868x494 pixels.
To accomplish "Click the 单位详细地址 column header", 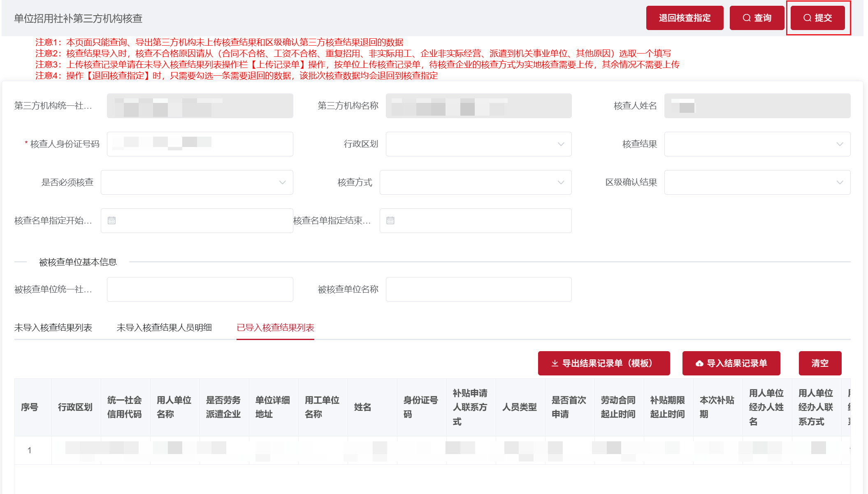I will 274,407.
